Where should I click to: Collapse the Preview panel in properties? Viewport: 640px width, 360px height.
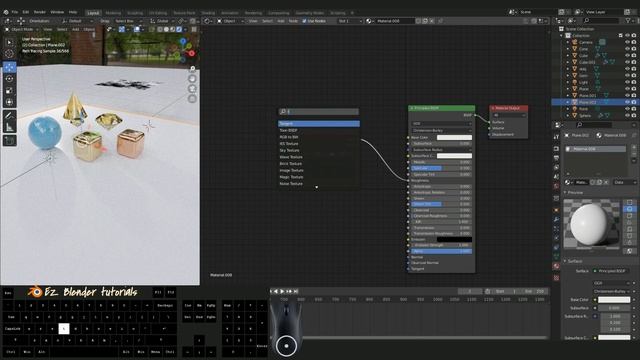(566, 192)
